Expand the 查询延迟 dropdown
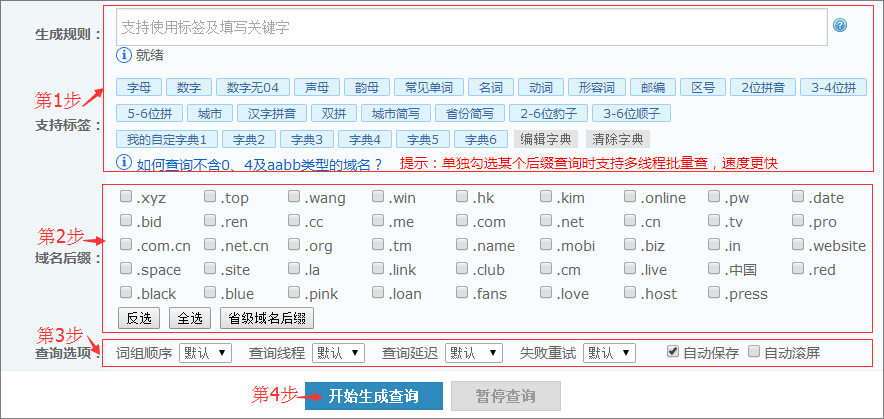Viewport: 884px width, 419px height. tap(473, 353)
